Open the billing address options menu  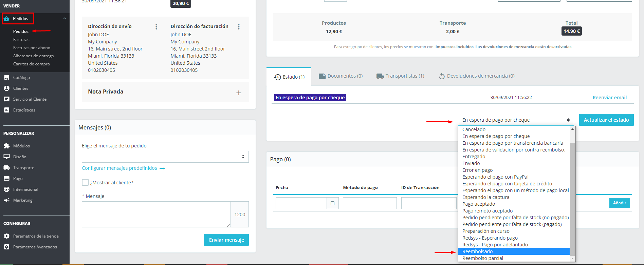[x=239, y=27]
